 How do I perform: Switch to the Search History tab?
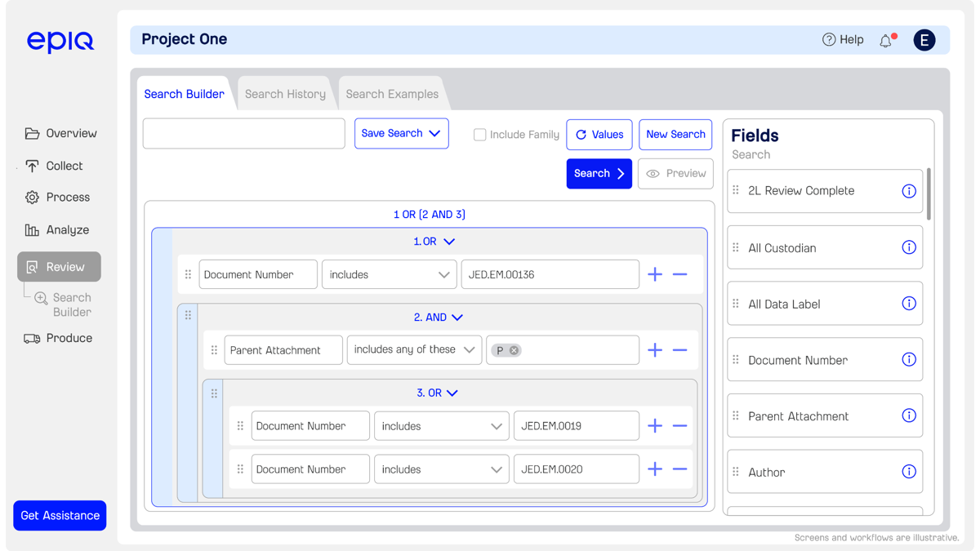pyautogui.click(x=285, y=94)
